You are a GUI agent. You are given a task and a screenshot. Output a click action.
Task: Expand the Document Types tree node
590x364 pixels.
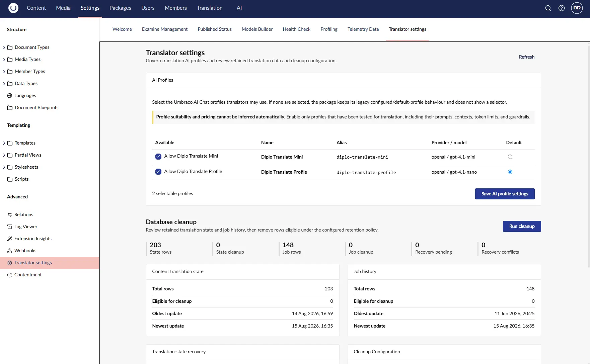[4, 48]
